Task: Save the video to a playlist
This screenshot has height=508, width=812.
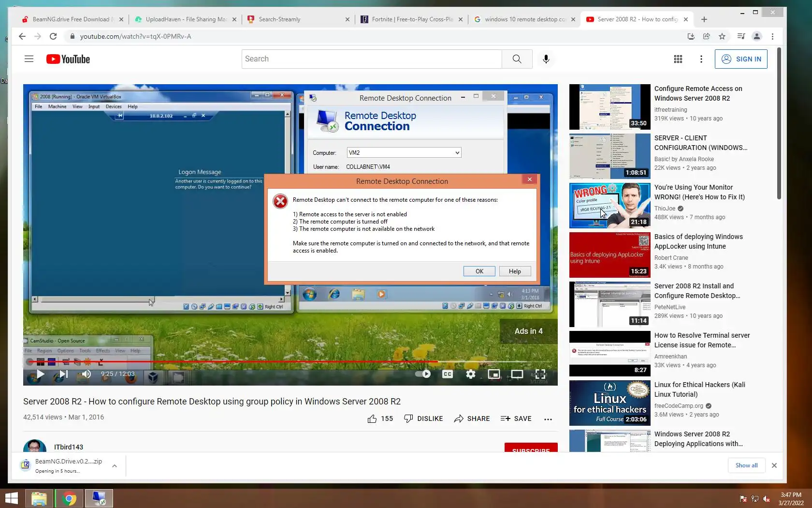Action: coord(516,418)
